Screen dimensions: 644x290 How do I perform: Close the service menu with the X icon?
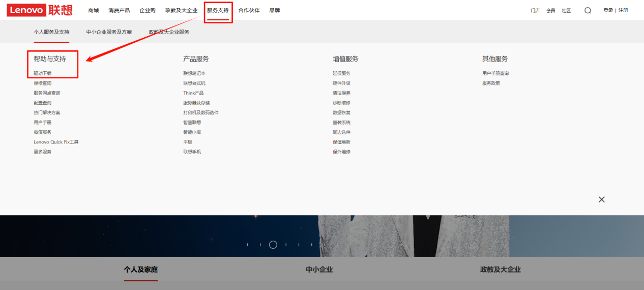(602, 199)
